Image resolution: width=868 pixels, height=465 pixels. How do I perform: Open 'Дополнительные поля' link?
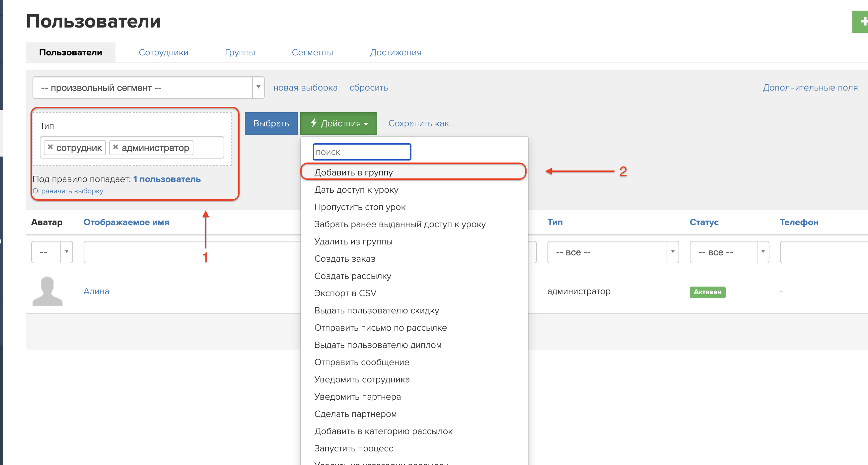click(810, 88)
